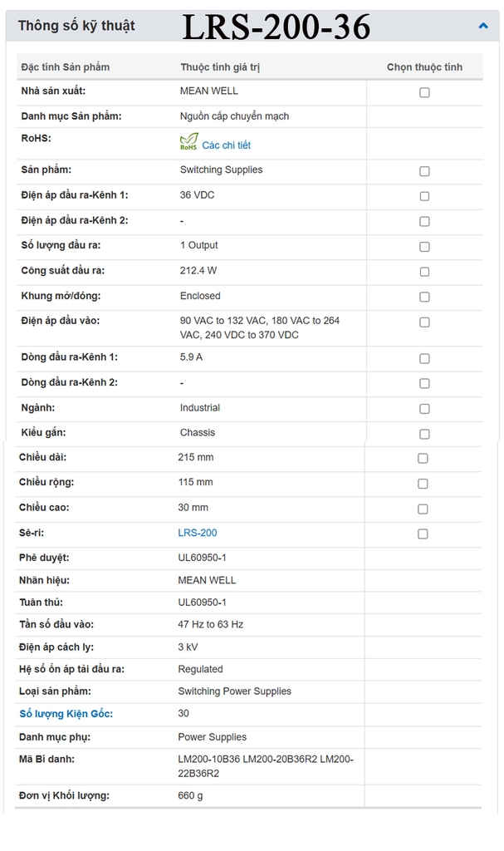Screen dimensions: 504x851
Task: Select the 36 VDC output voltage checkbox
Action: click(424, 196)
